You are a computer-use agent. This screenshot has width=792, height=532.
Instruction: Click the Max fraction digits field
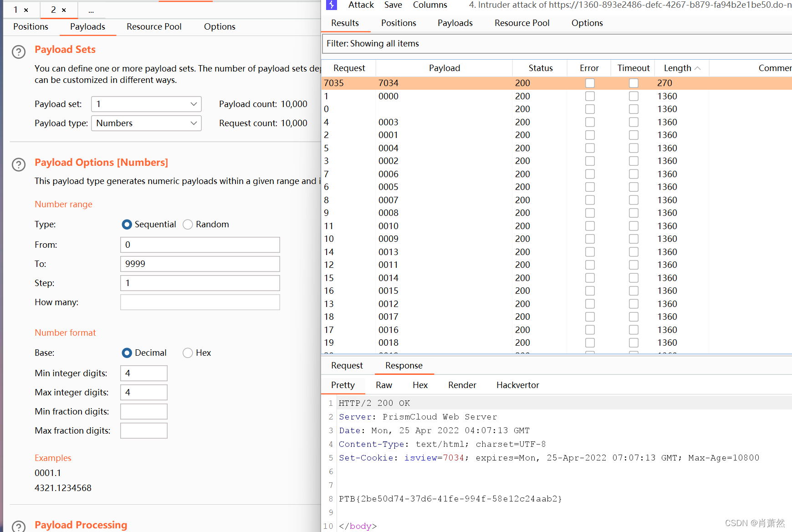[144, 431]
